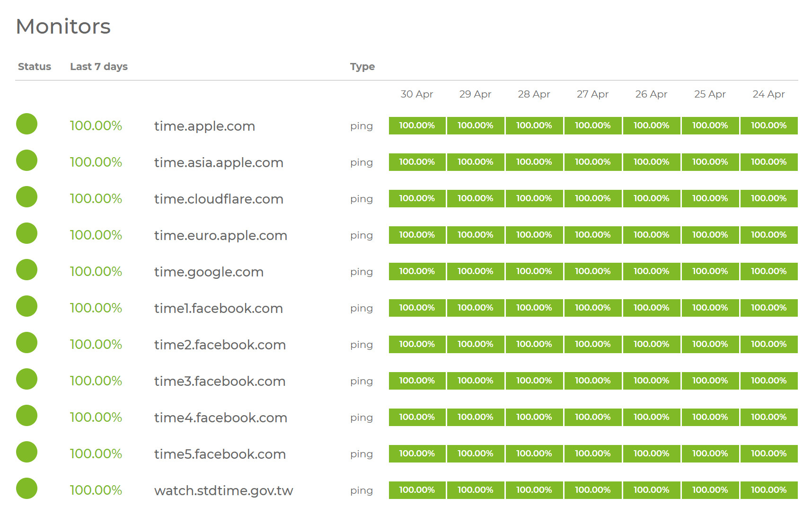
Task: Click the 26 Apr date header
Action: [x=652, y=94]
